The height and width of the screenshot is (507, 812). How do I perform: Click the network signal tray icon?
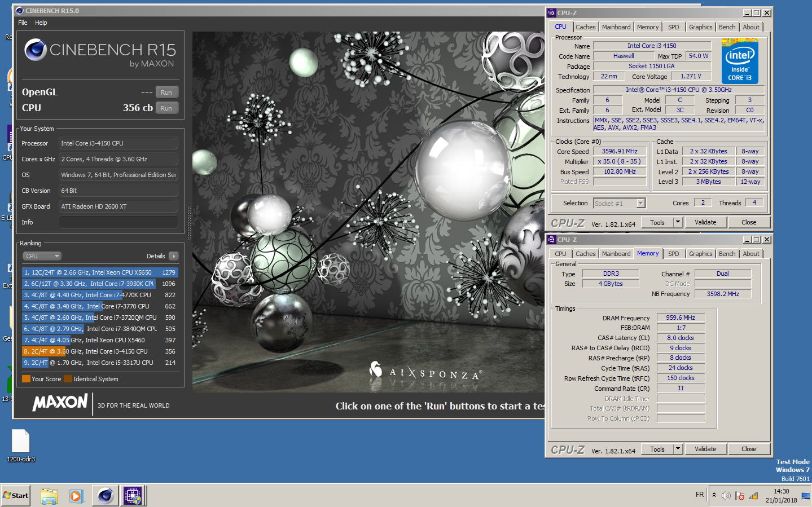point(753,496)
